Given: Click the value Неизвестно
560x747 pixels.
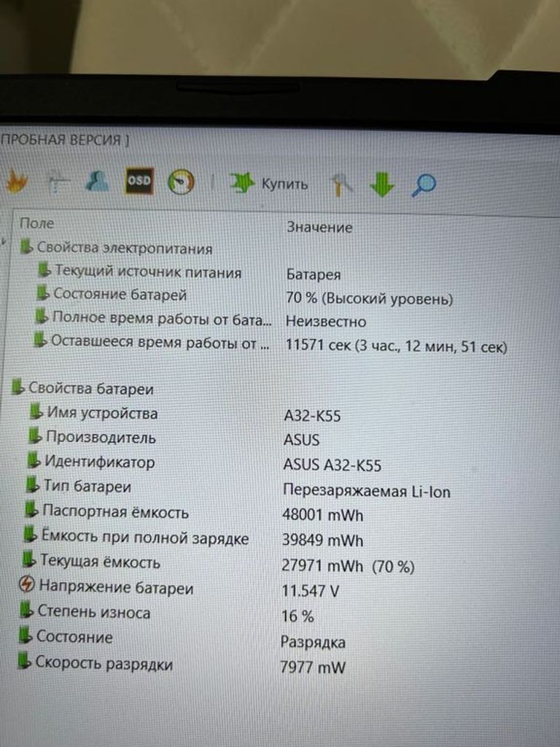Looking at the screenshot, I should point(326,322).
